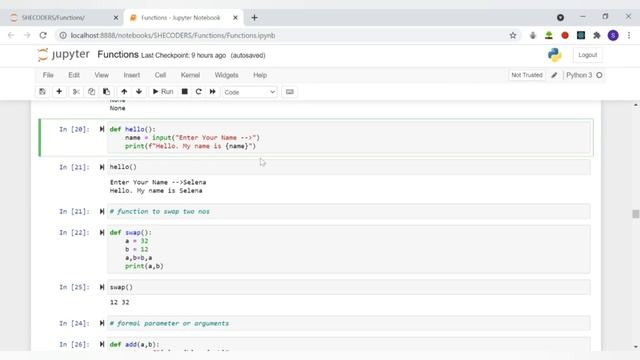Open the Edit menu

click(x=74, y=75)
